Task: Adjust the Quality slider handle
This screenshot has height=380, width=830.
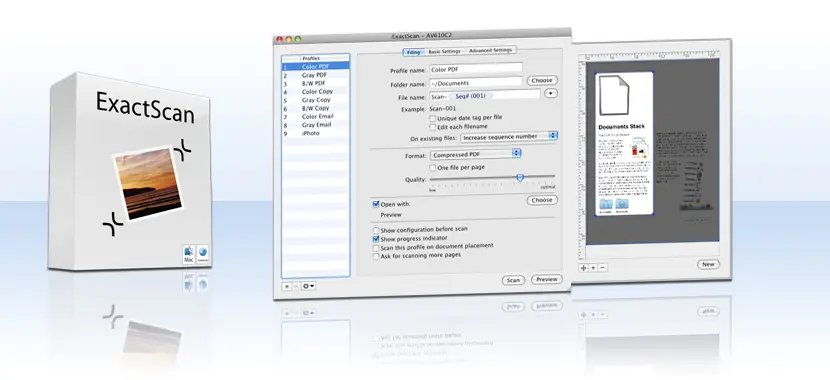Action: click(x=520, y=178)
